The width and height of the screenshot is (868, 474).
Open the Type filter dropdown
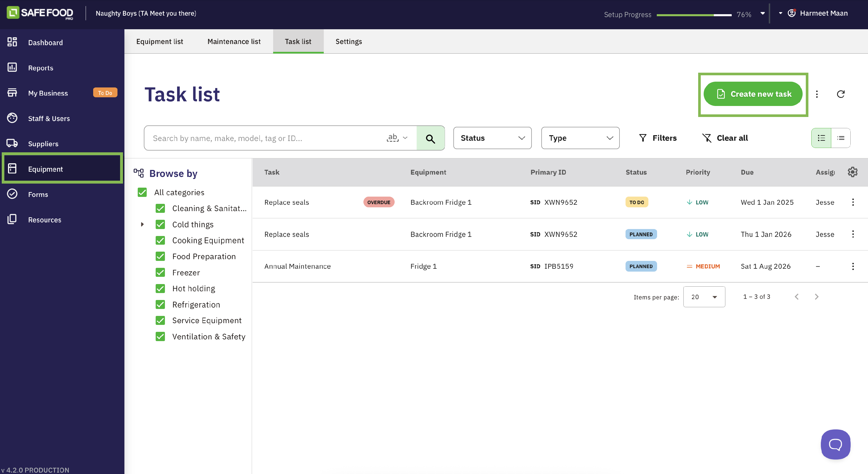(580, 138)
